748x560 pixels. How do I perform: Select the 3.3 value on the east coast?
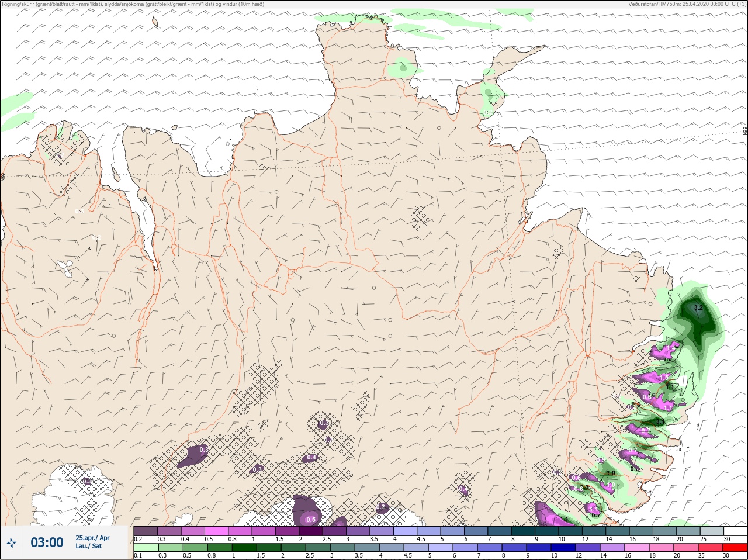[660, 421]
